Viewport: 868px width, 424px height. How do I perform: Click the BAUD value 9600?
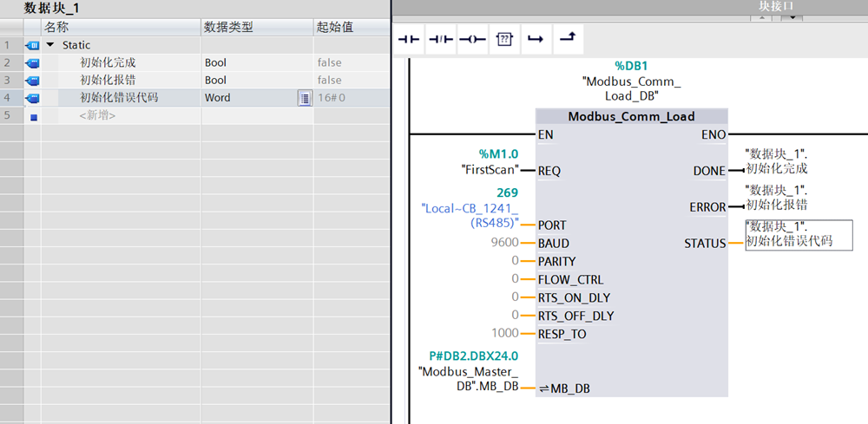(503, 244)
